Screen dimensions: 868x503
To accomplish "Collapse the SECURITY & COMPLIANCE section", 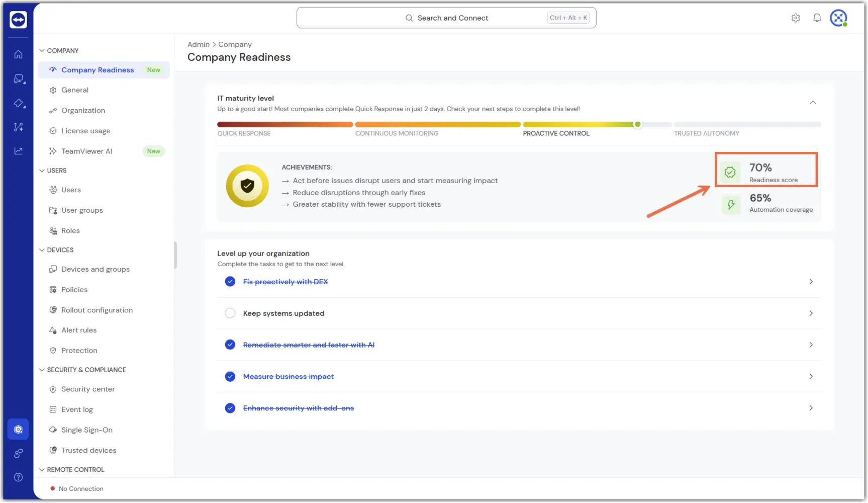I will [42, 370].
